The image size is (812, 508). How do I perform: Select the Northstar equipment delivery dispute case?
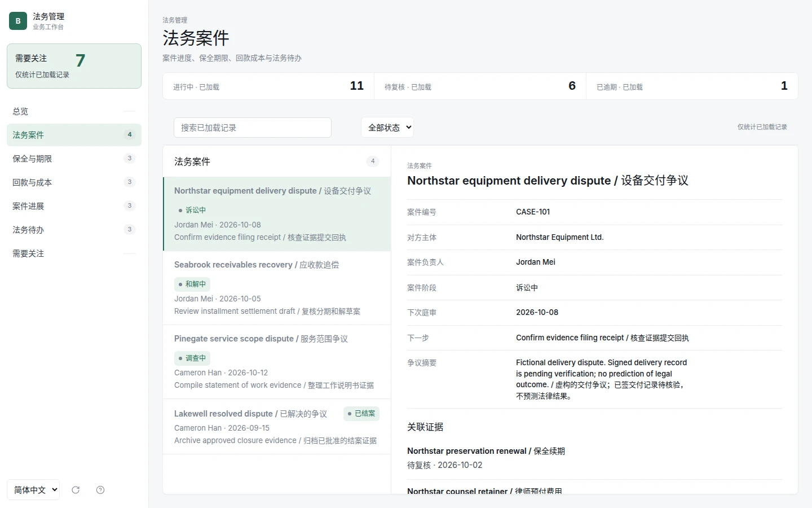277,214
